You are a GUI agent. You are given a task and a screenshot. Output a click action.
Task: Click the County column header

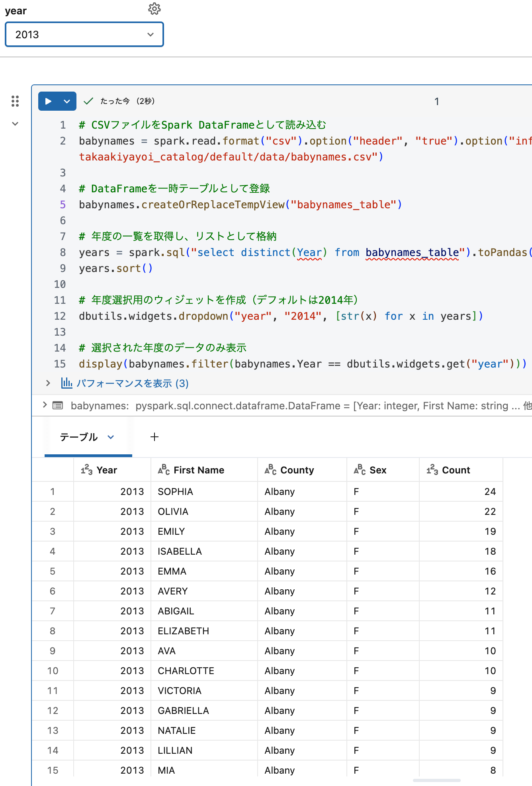click(x=302, y=470)
